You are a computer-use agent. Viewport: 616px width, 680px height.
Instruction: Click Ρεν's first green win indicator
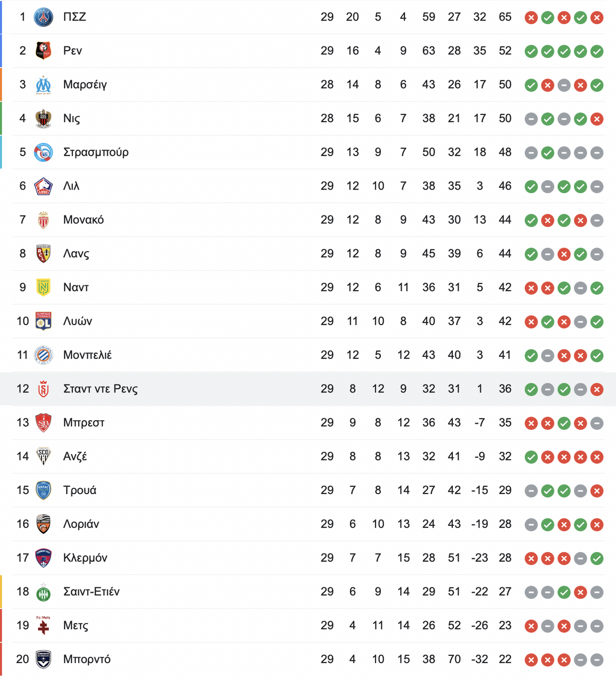(531, 51)
